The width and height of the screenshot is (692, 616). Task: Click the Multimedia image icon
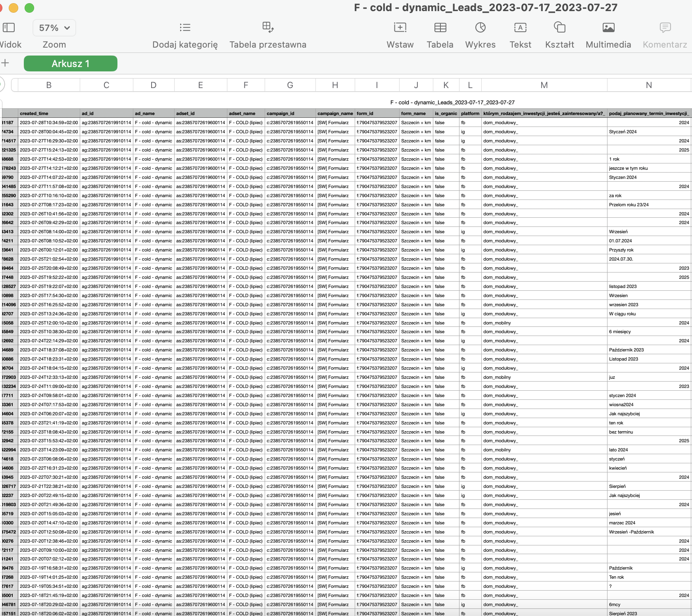608,27
